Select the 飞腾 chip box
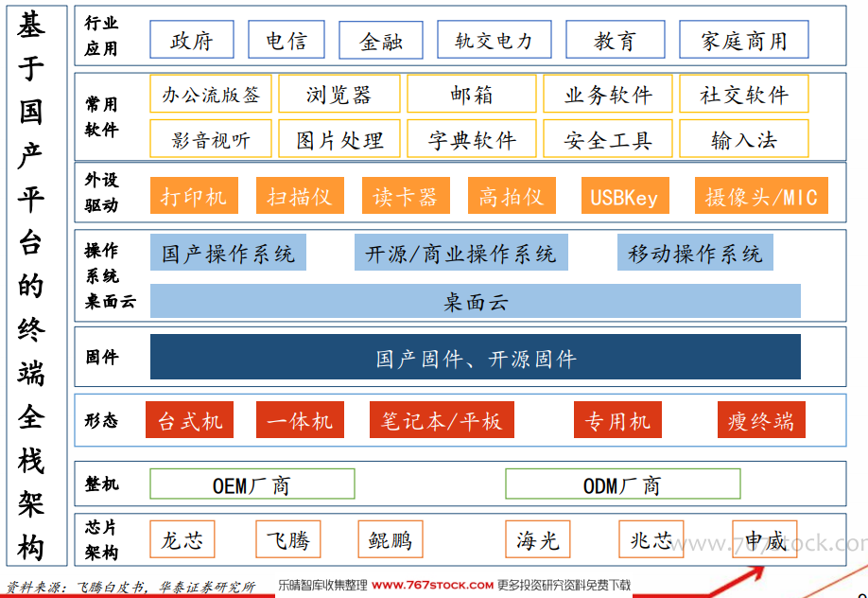The width and height of the screenshot is (868, 598). pyautogui.click(x=287, y=539)
